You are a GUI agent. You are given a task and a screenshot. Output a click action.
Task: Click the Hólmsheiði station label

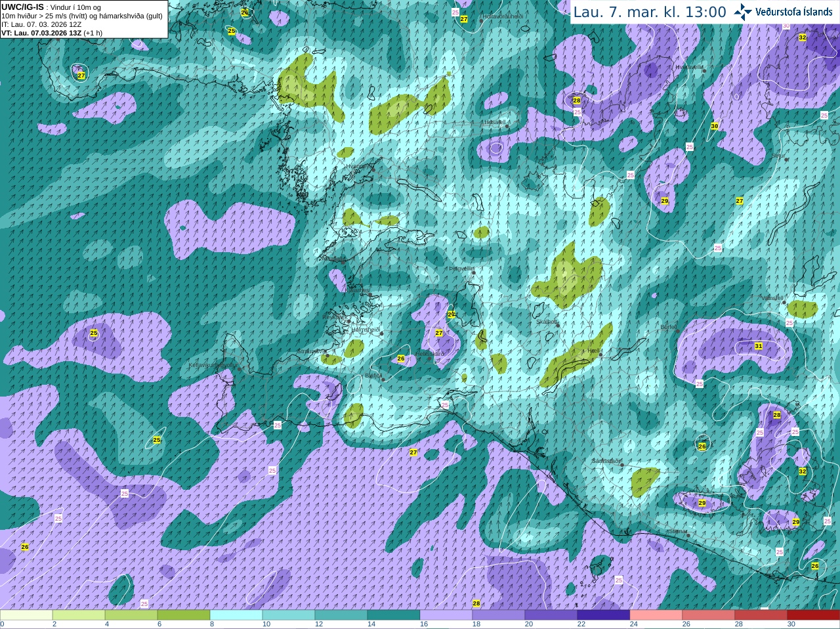pos(366,330)
